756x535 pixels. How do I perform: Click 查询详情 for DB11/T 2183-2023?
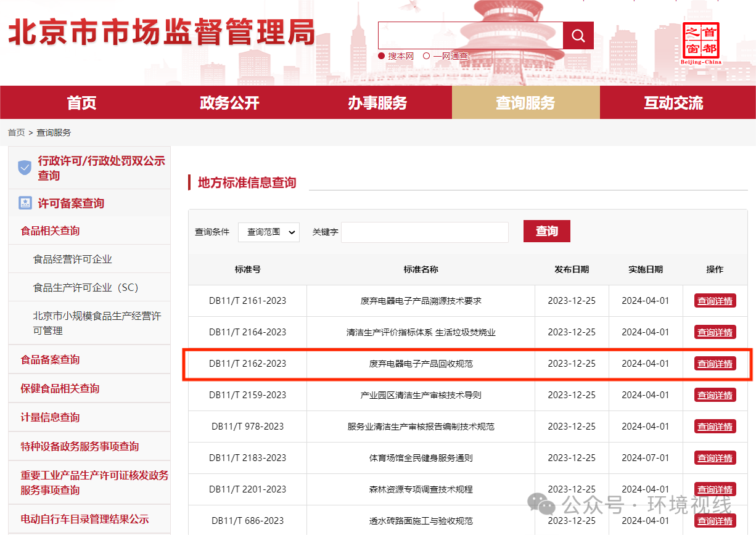pos(715,458)
